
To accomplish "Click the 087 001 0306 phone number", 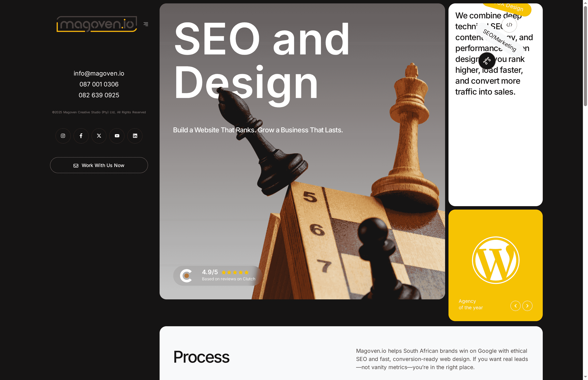I will pyautogui.click(x=99, y=84).
